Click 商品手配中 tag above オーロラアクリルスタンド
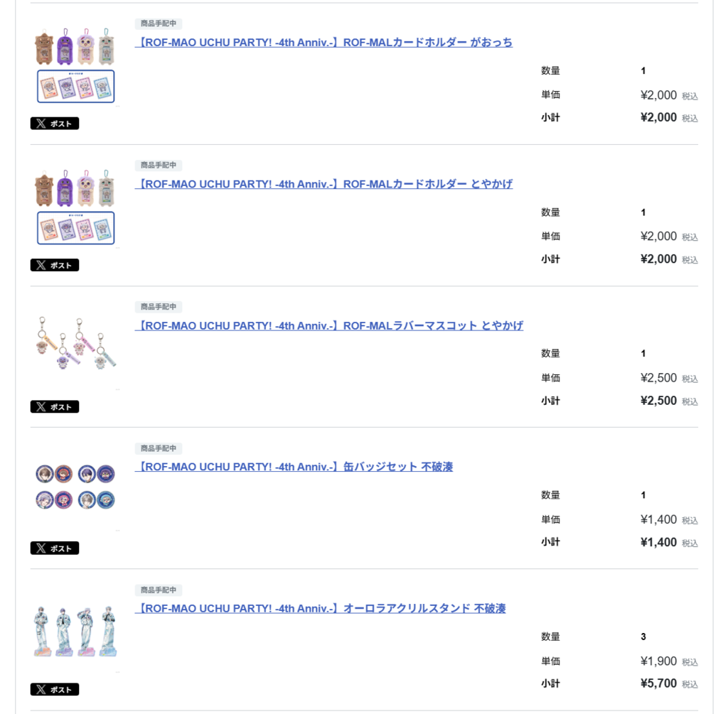The width and height of the screenshot is (728, 714). click(x=159, y=590)
